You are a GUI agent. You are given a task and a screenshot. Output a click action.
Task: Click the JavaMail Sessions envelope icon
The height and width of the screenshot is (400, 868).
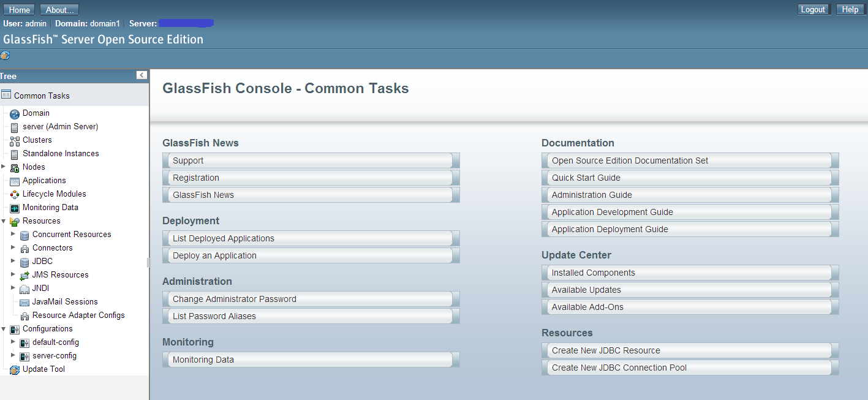coord(25,302)
